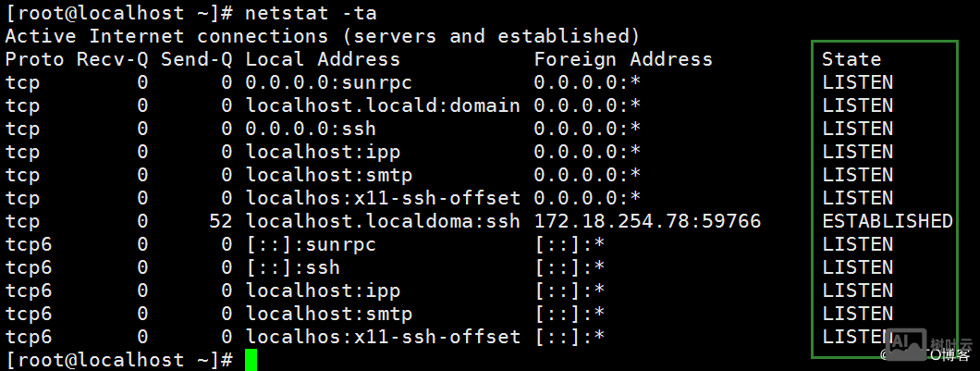Click 'localhos:x11-ssh-offset' in the tcp row
980x371 pixels.
[383, 198]
